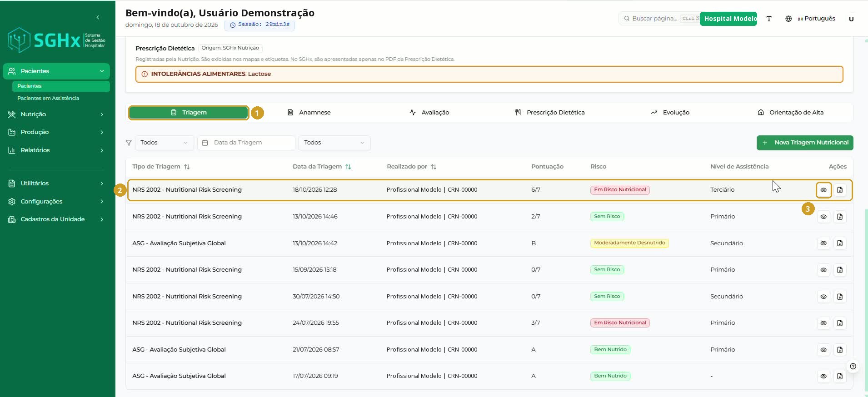Click the Buscar página search box

[x=659, y=19]
